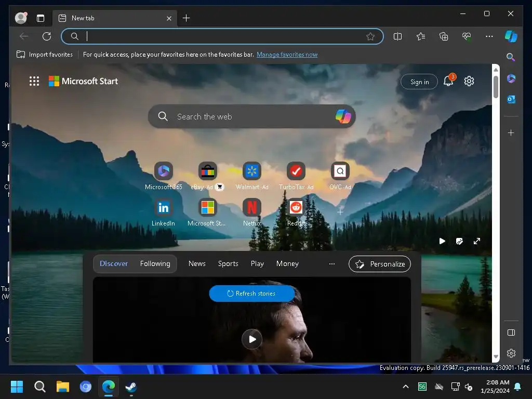The height and width of the screenshot is (399, 532).
Task: Open Outlook in the sidebar
Action: (x=511, y=99)
